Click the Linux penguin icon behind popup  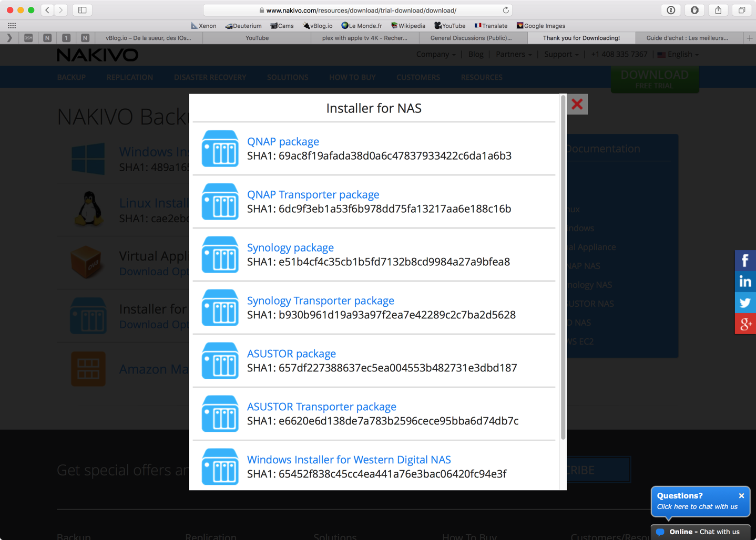89,209
